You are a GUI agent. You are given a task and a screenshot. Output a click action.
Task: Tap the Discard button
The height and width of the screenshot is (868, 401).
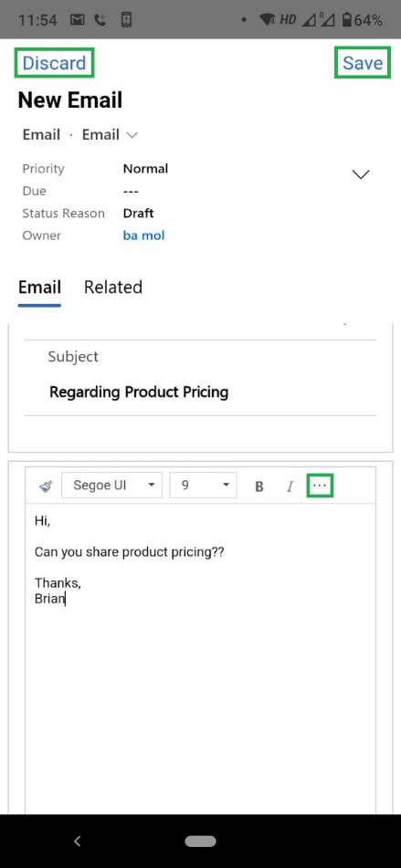point(54,63)
